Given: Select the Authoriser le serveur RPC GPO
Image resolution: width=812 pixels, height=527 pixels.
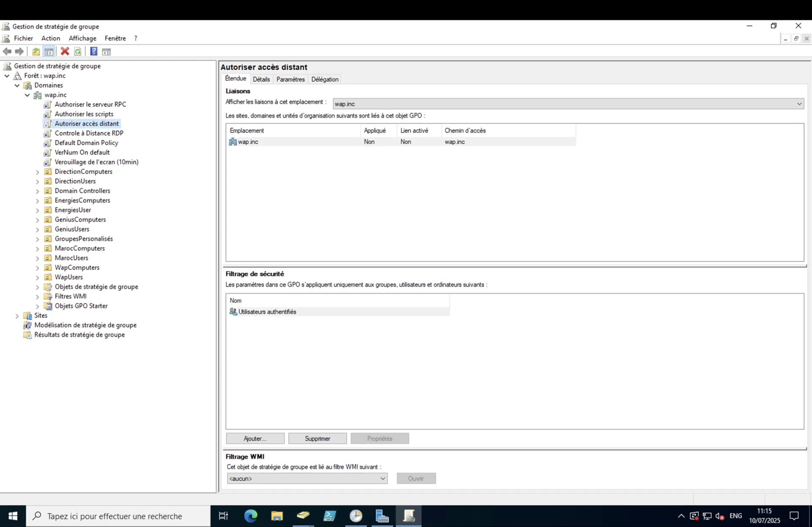Looking at the screenshot, I should coord(90,104).
